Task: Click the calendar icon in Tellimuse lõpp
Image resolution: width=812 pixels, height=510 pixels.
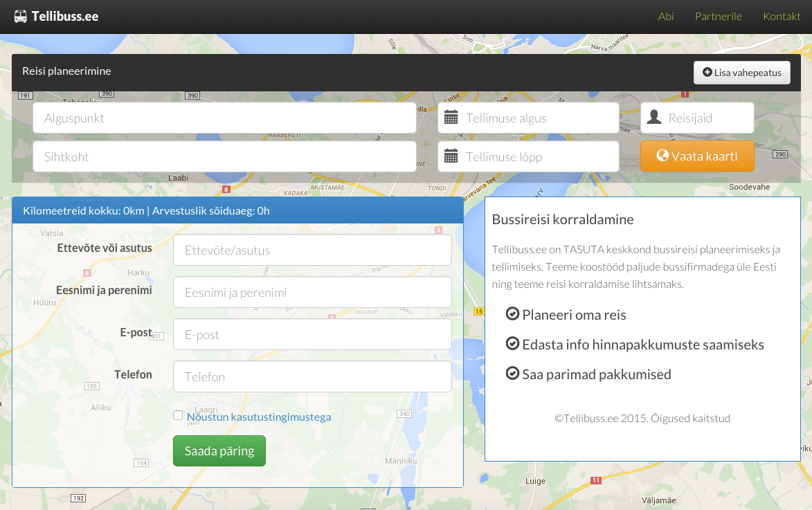Action: [451, 156]
